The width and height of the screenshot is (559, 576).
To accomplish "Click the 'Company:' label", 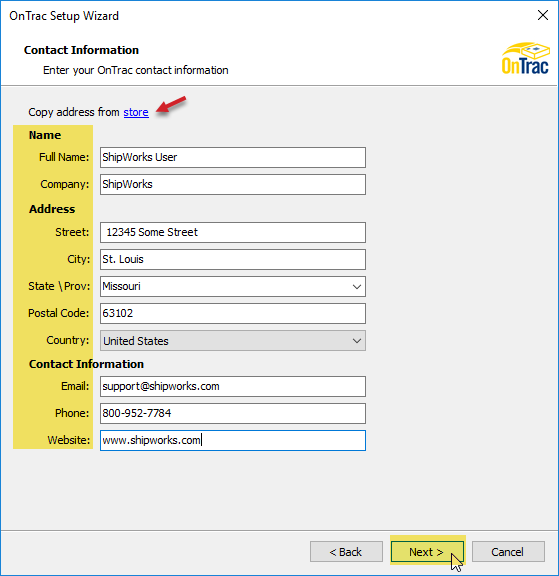I will [65, 184].
